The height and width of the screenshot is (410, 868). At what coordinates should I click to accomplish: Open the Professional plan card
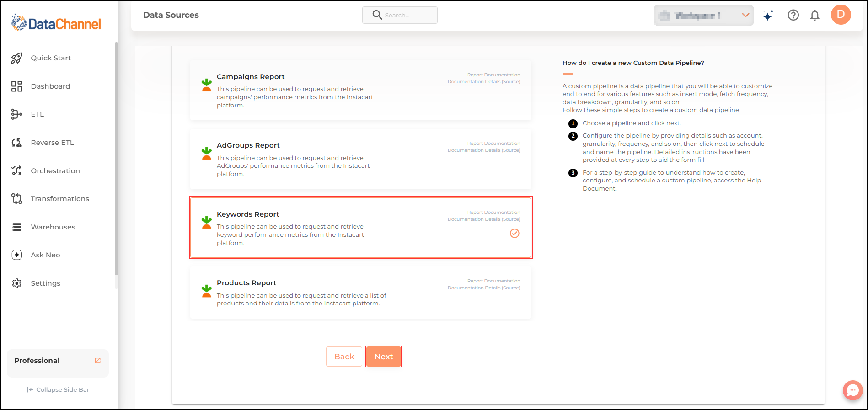pos(58,363)
